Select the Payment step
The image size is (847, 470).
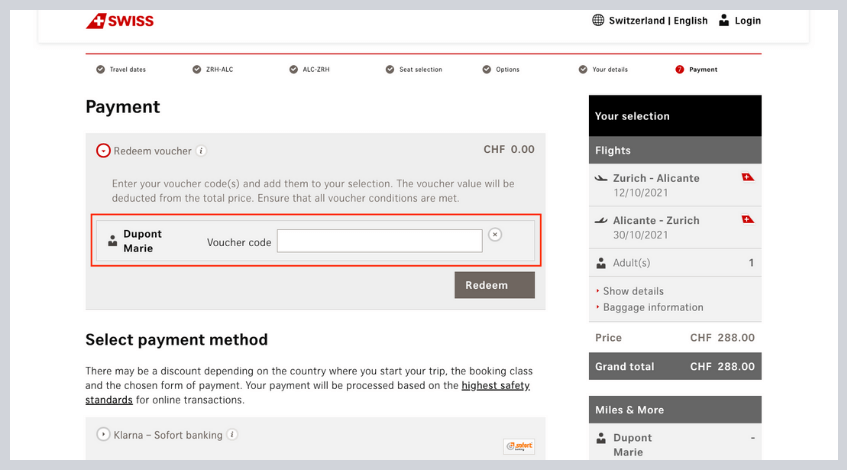click(x=703, y=69)
